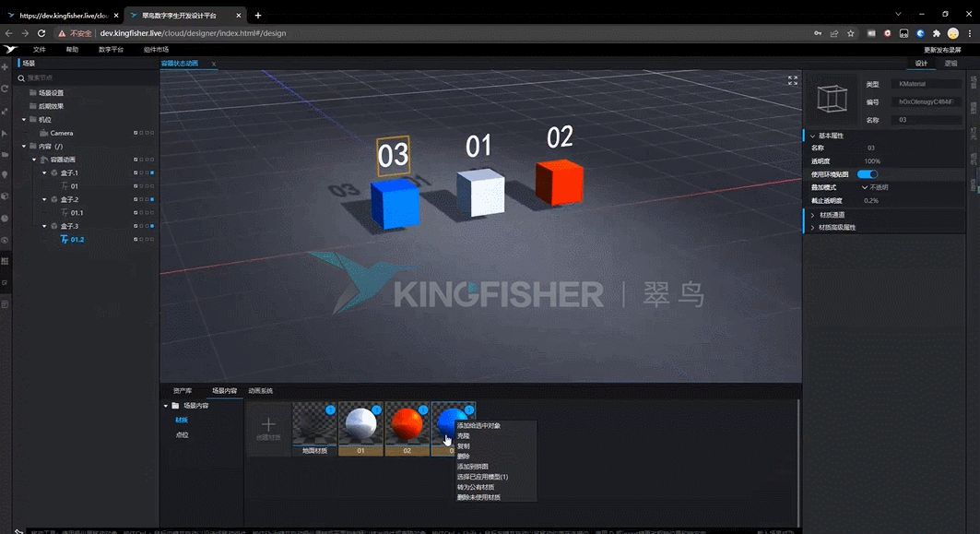The width and height of the screenshot is (980, 534).
Task: Toggle the blue square on the 盒子.1 row
Action: pyautogui.click(x=152, y=173)
